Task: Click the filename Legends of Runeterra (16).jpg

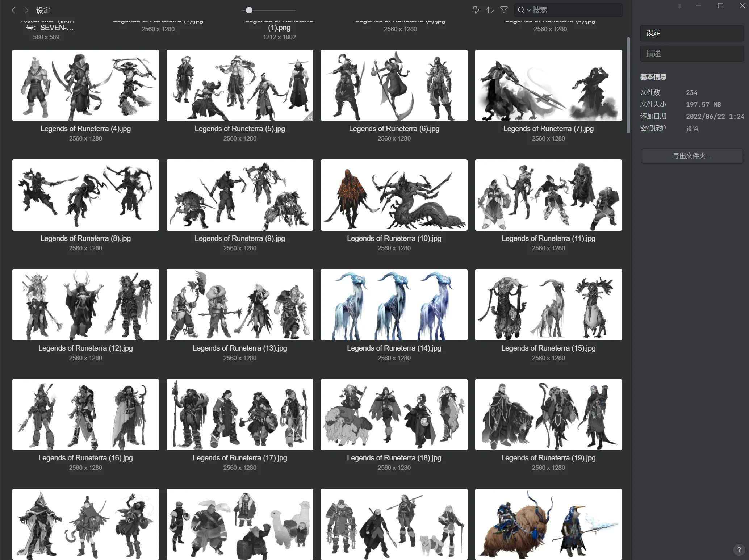Action: [85, 458]
